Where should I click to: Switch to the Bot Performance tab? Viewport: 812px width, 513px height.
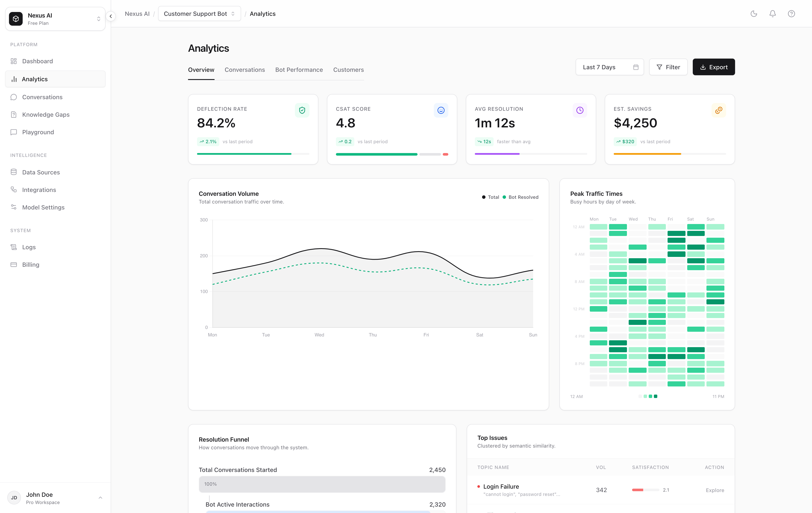coord(299,70)
